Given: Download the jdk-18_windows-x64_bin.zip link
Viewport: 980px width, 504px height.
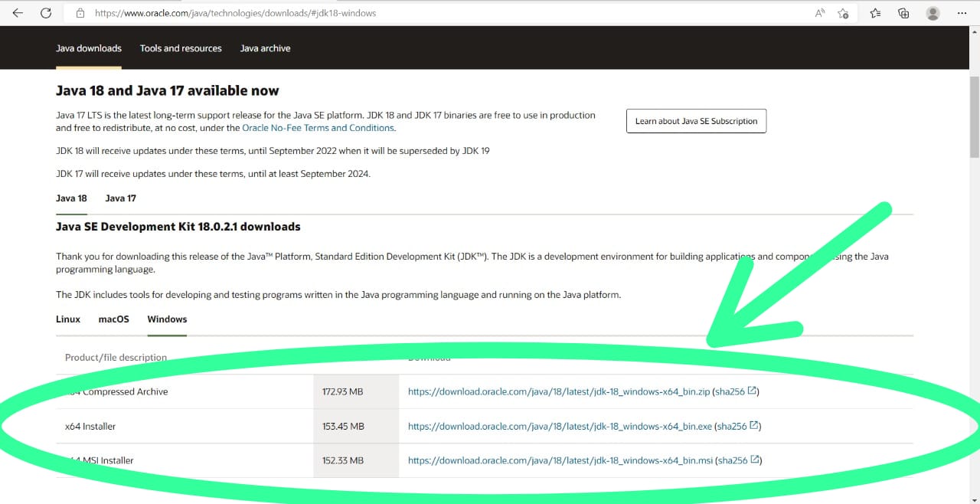Looking at the screenshot, I should coord(558,391).
